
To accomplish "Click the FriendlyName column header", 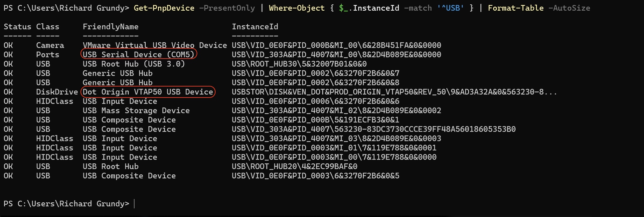I will tap(110, 27).
